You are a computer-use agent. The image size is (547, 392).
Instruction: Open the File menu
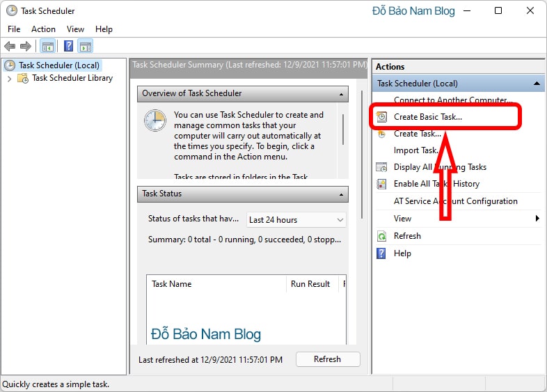pos(14,29)
